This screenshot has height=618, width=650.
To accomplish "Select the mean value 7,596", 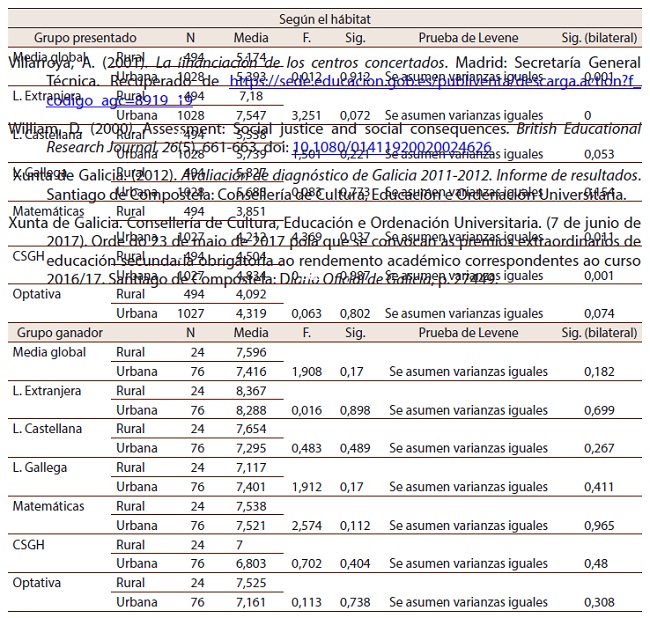I will click(251, 352).
